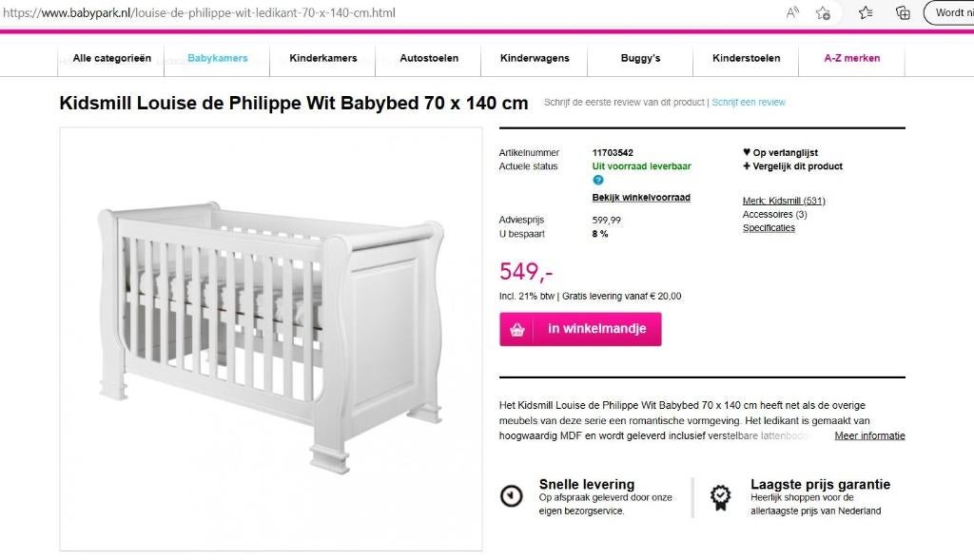Expand Meer informatie in the product description
Image resolution: width=974 pixels, height=560 pixels.
(870, 434)
